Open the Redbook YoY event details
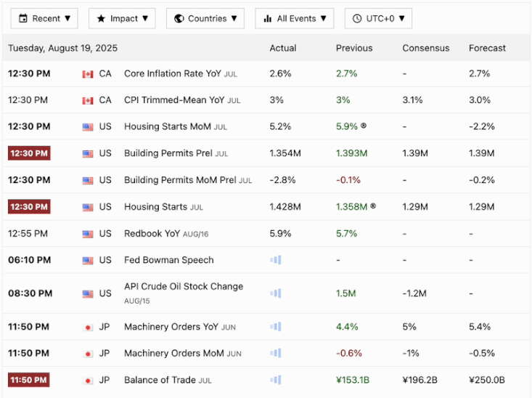 152,233
